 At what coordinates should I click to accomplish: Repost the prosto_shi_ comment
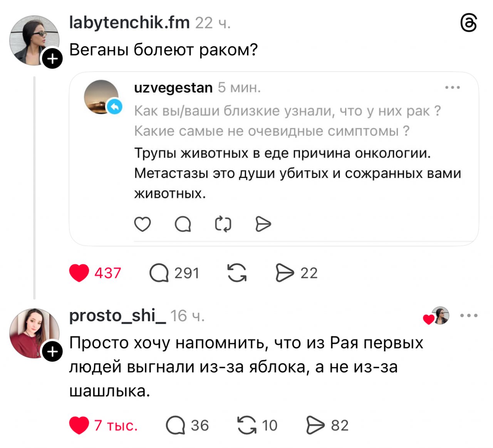(x=247, y=425)
